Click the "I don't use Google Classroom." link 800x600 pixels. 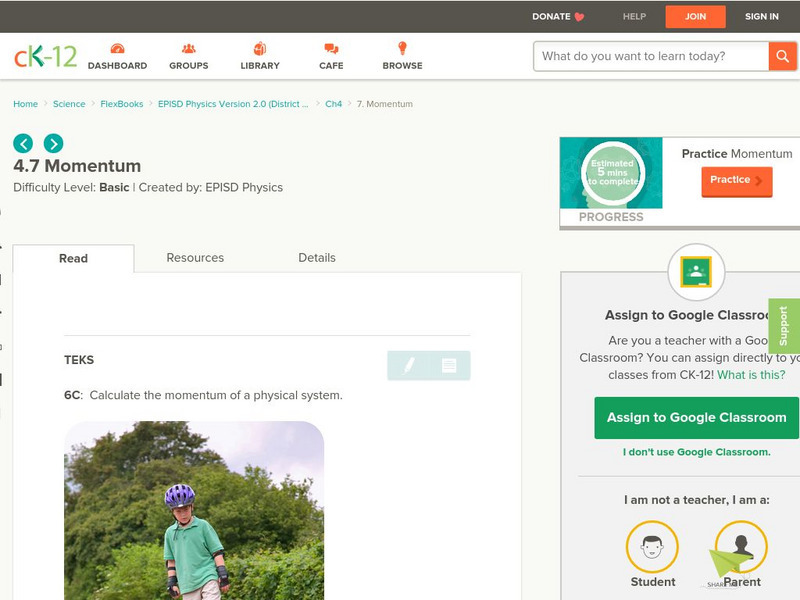coord(696,452)
